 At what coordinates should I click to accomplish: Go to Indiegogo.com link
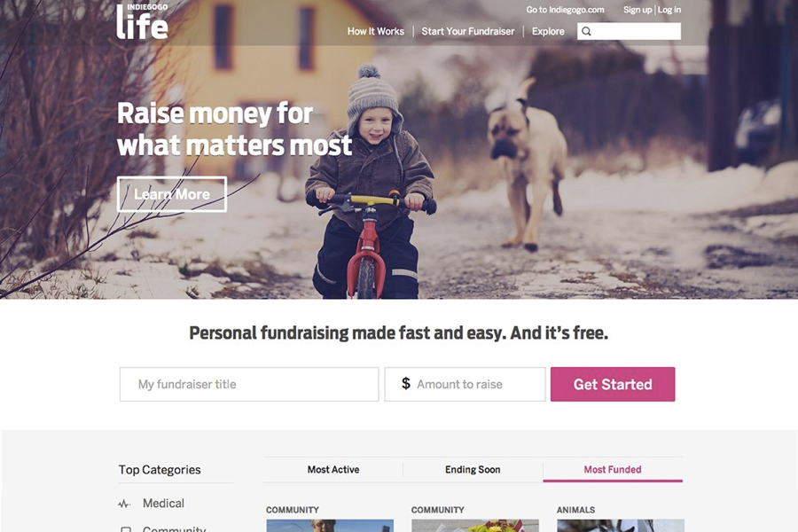tap(565, 10)
